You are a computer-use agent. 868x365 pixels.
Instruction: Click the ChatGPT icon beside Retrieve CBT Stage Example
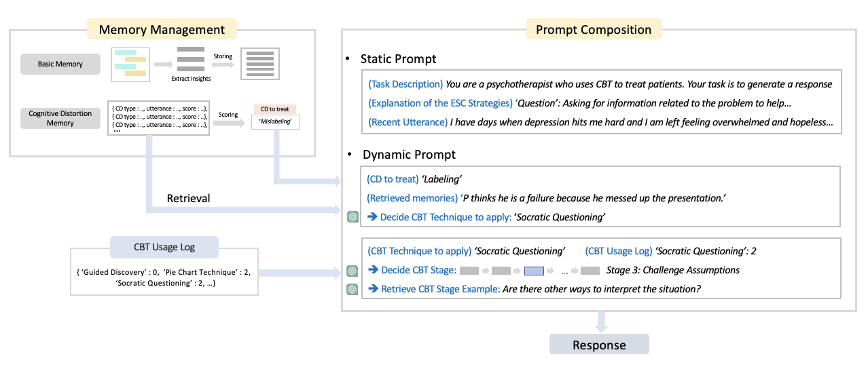click(352, 289)
